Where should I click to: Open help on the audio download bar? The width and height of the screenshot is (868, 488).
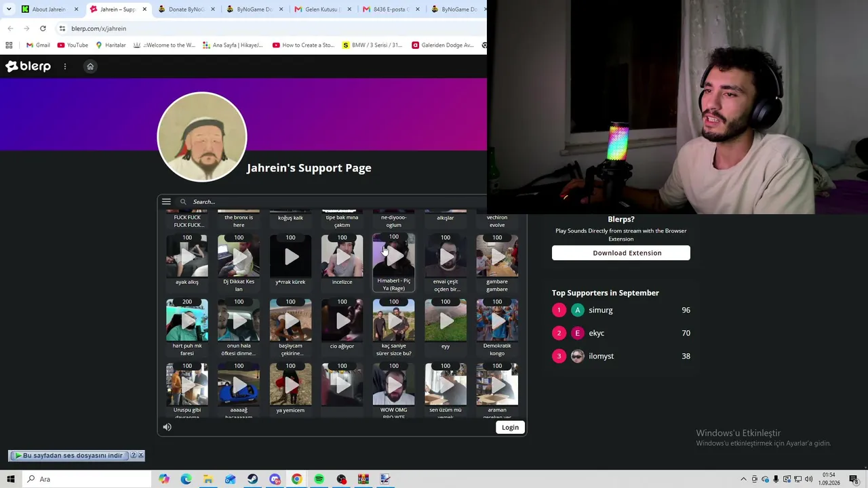pos(133,455)
